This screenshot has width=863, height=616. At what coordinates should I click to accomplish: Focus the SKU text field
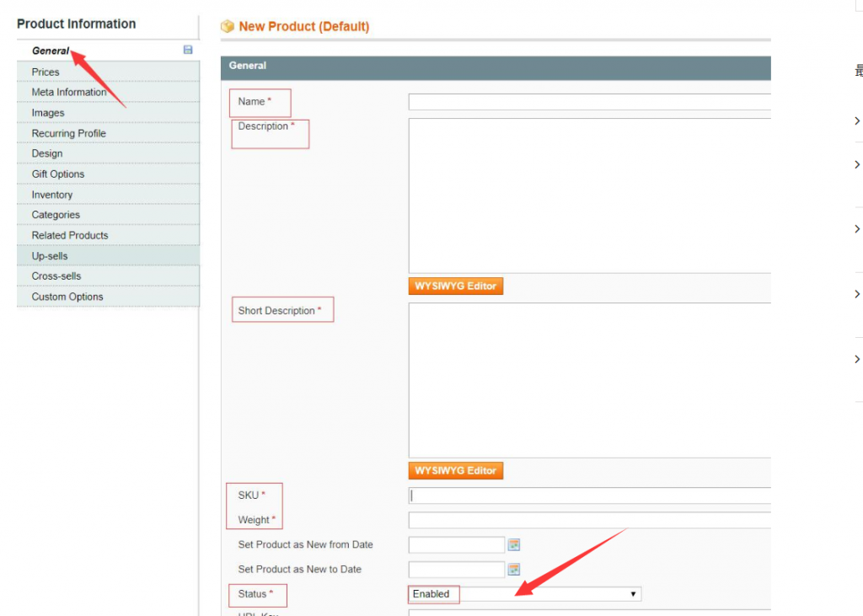tap(590, 495)
